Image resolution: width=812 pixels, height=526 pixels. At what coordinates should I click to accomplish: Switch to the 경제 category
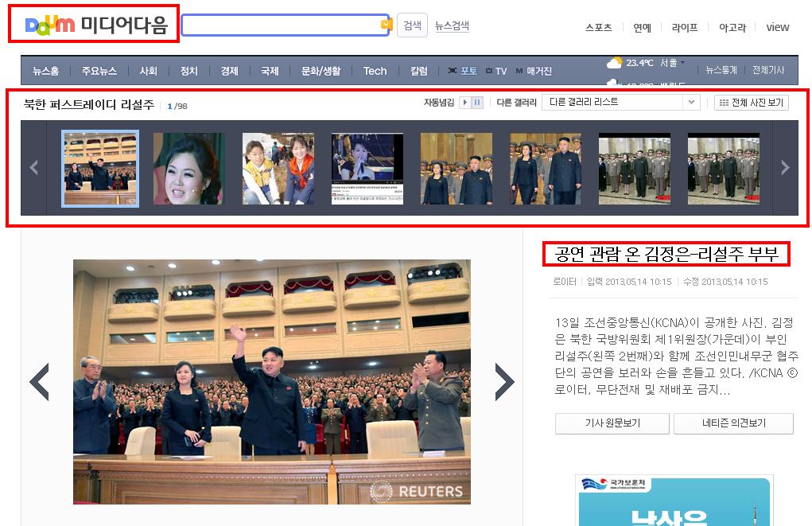229,71
